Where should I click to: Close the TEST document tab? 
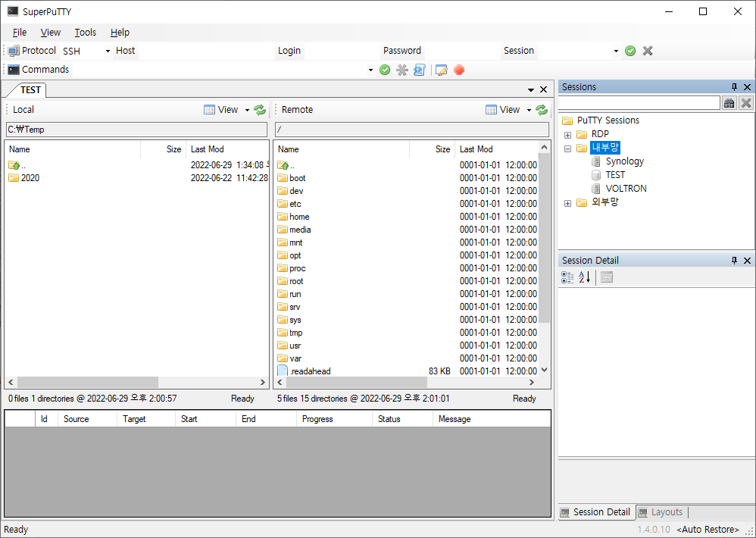pyautogui.click(x=543, y=89)
